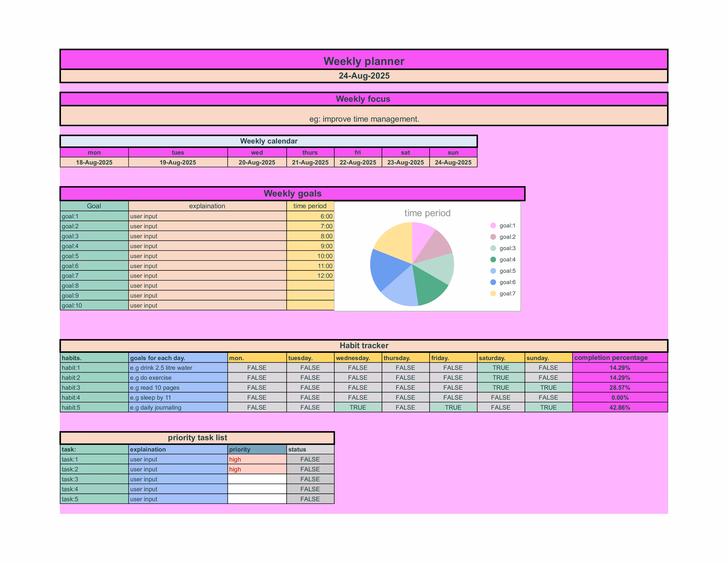Click the goal:4 green legend marker

pos(493,259)
